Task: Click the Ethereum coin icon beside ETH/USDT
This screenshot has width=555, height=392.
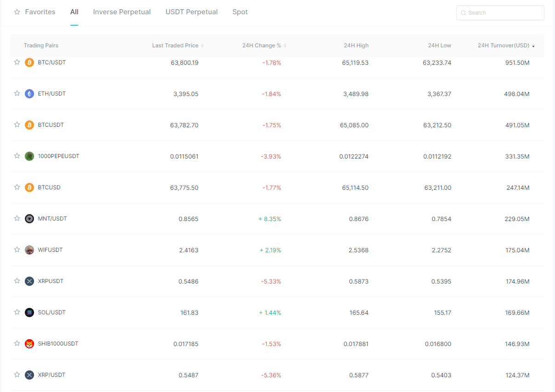Action: pos(29,93)
